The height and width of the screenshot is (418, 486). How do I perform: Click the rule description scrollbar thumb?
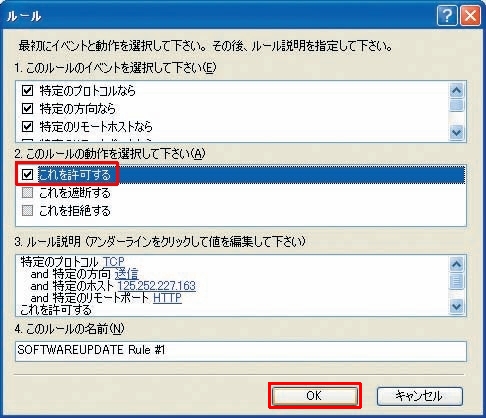tap(456, 281)
